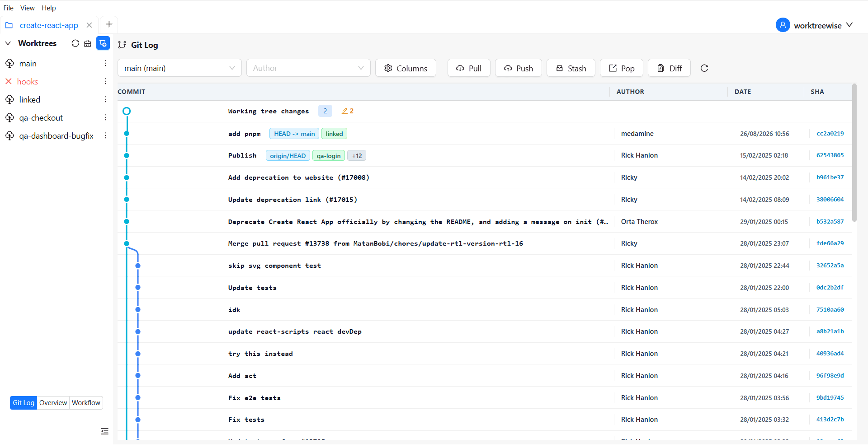Screen dimensions: 868x448
Task: Click the red X icon beside hooks
Action: coord(9,82)
